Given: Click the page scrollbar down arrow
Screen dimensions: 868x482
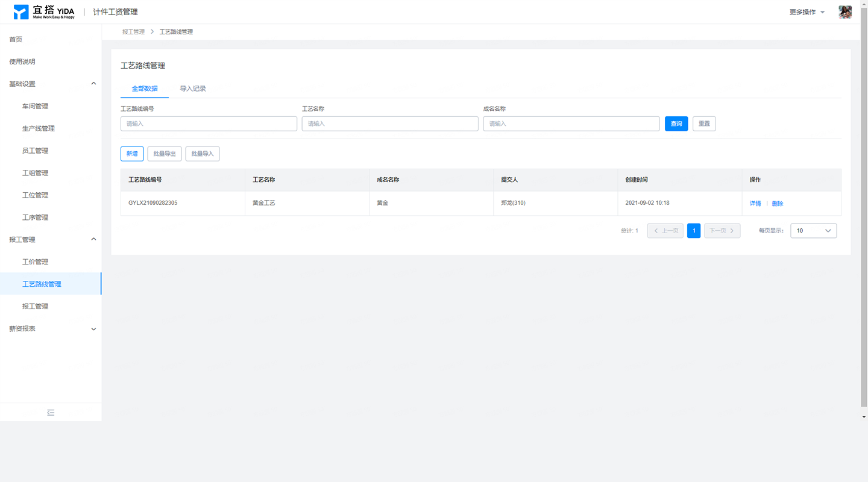Looking at the screenshot, I should (x=864, y=417).
